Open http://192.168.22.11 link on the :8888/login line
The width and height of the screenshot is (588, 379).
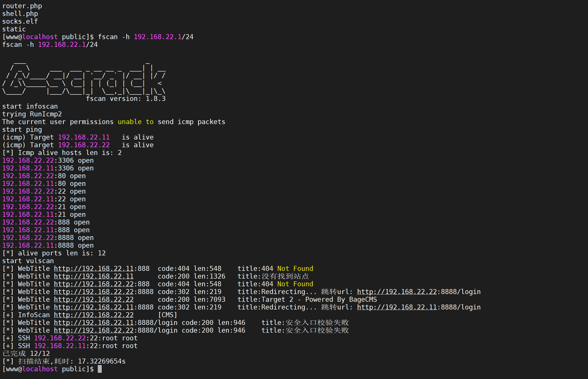click(x=94, y=323)
